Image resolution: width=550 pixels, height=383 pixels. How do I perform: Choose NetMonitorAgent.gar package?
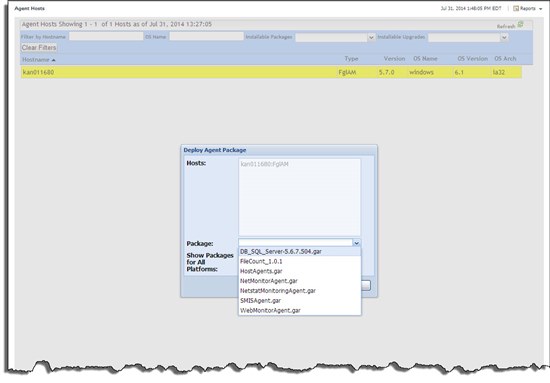(x=300, y=281)
